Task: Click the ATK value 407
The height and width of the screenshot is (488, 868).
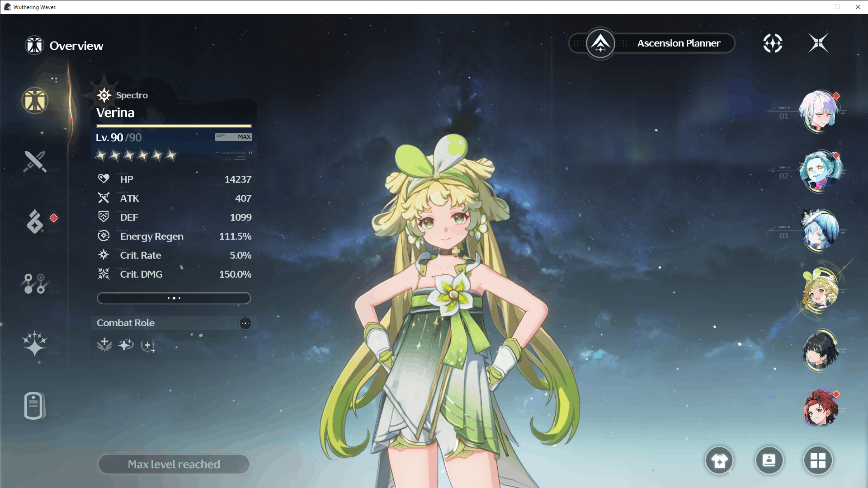Action: (243, 198)
